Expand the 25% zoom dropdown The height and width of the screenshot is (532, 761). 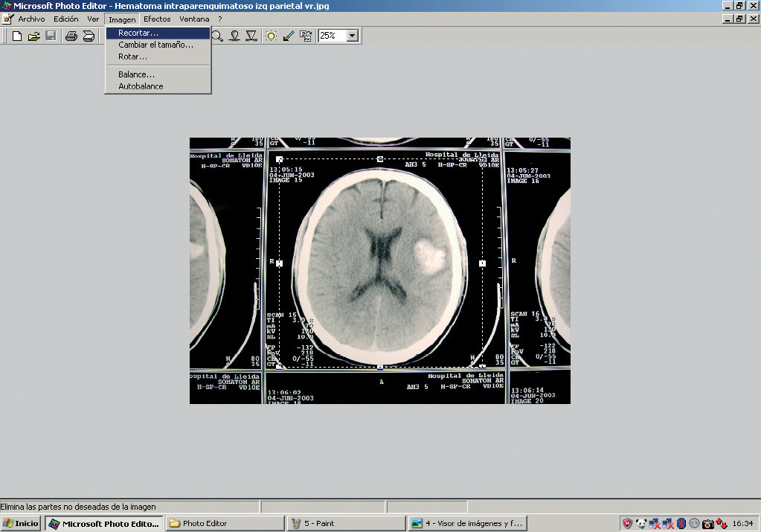pos(352,36)
